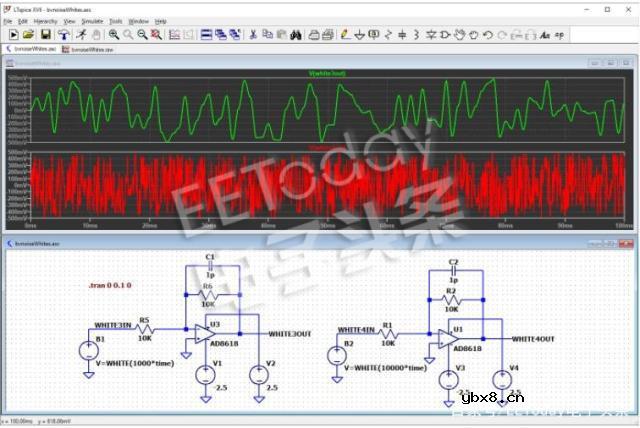Open the Hierarchy menu
The image size is (640, 428).
coord(45,20)
